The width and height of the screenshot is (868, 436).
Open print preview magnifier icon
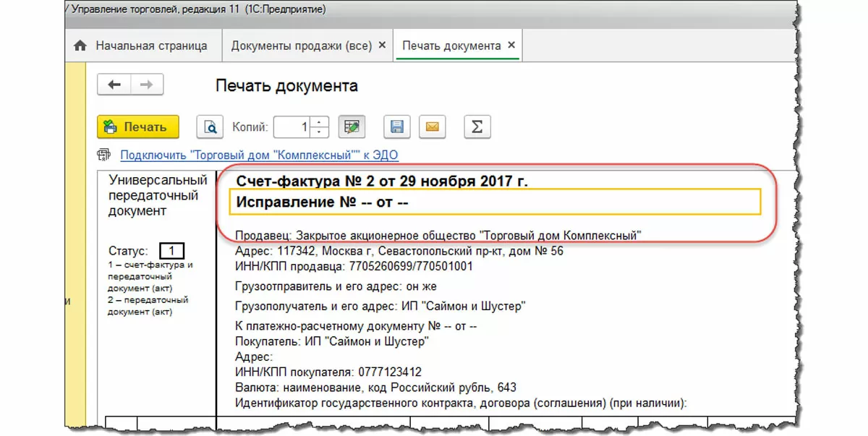(210, 127)
